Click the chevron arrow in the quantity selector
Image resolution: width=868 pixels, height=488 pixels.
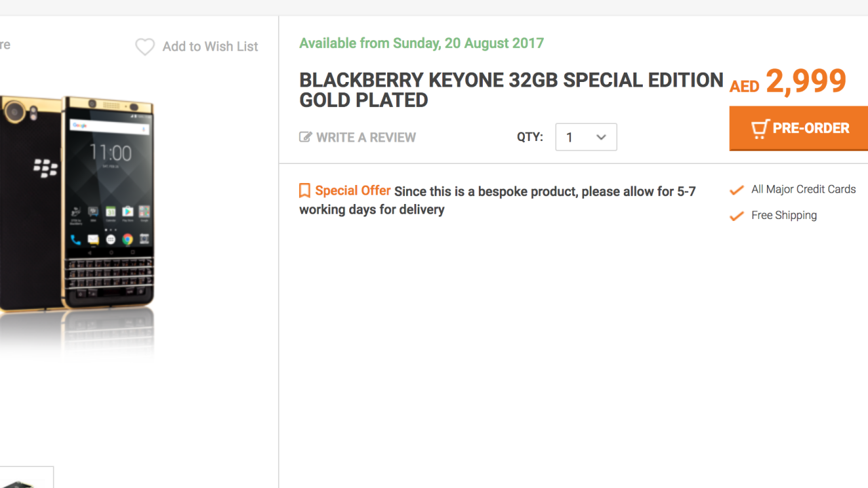(x=601, y=137)
